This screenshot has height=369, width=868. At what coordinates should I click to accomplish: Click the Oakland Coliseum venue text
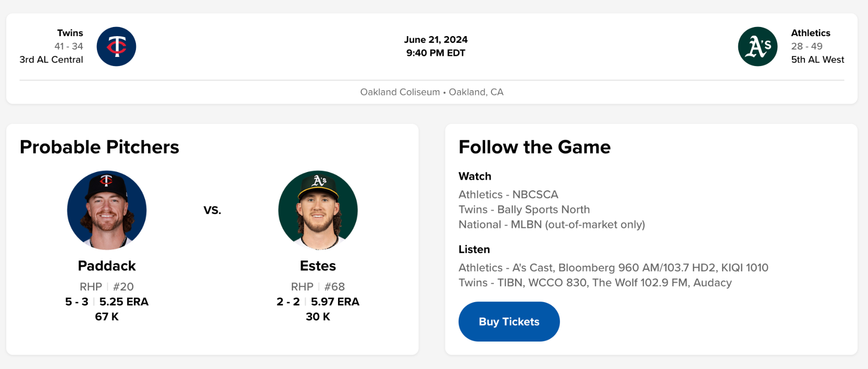pos(400,92)
